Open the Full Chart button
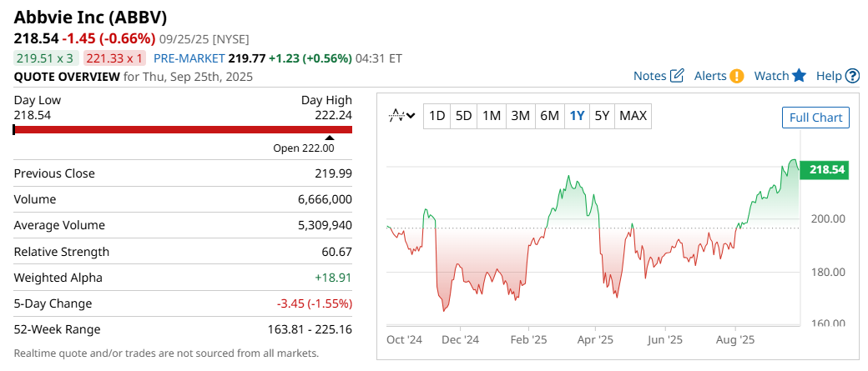 coord(815,118)
